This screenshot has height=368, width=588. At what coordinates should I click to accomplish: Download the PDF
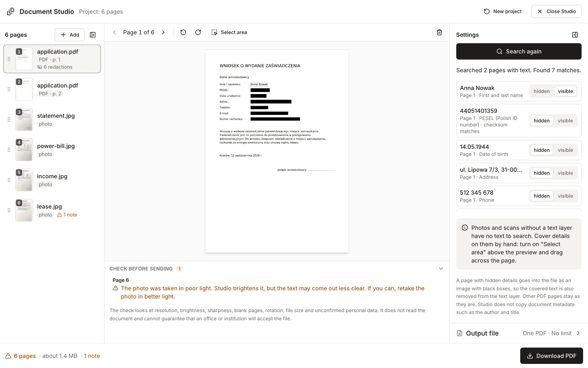click(552, 356)
